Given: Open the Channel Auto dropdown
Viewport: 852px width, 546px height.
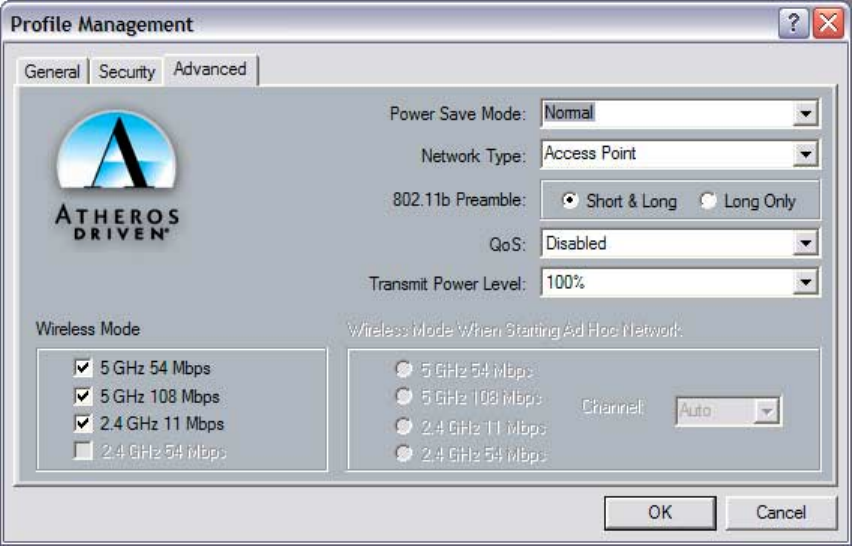Looking at the screenshot, I should coord(728,411).
